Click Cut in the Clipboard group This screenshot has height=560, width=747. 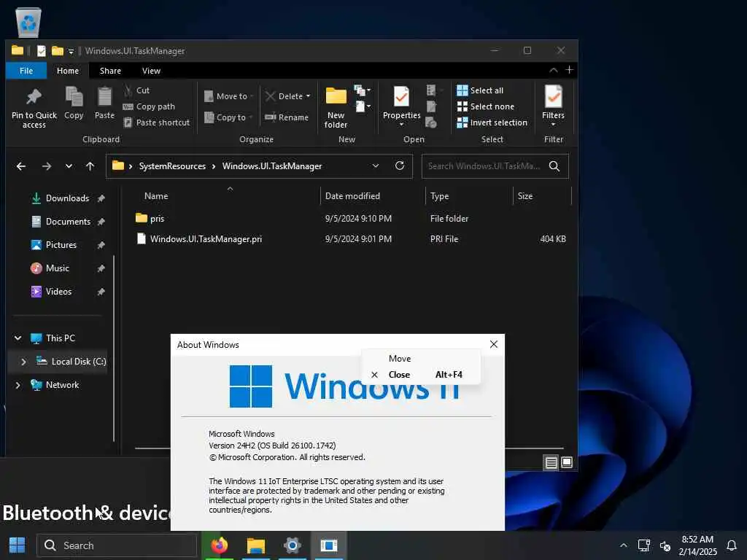click(x=136, y=90)
